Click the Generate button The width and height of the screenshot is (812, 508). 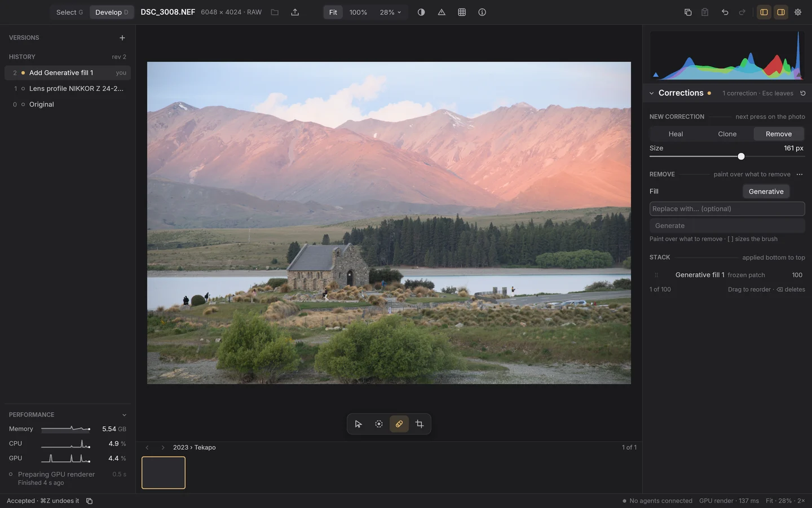[x=727, y=226]
